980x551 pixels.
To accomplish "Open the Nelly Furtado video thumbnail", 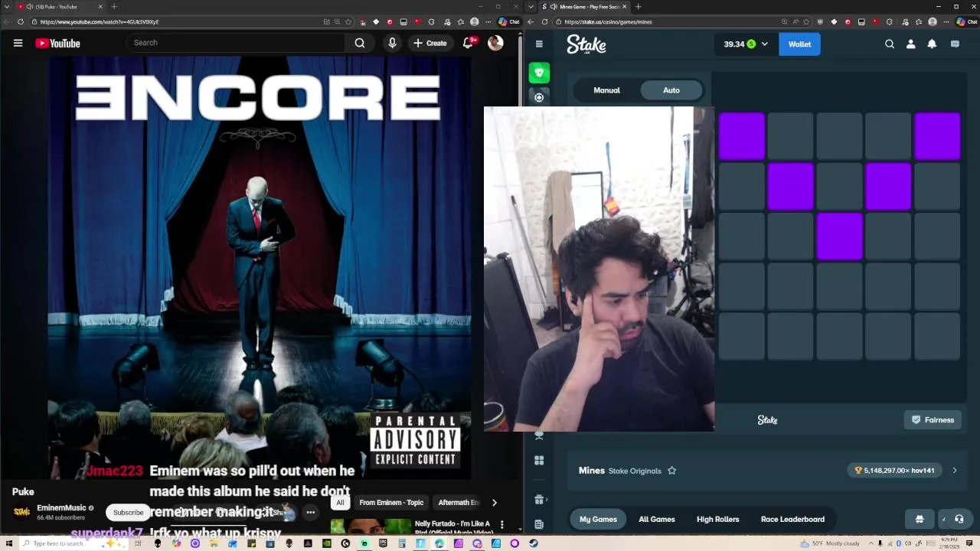I will 371,527.
